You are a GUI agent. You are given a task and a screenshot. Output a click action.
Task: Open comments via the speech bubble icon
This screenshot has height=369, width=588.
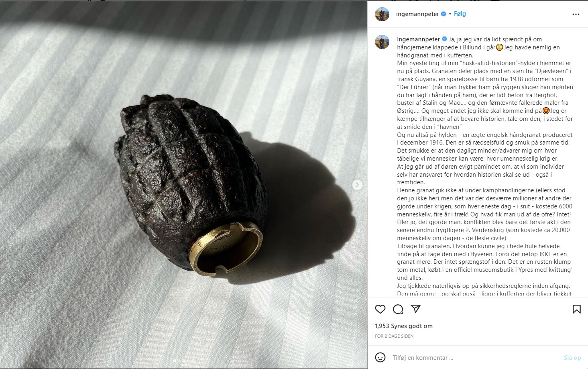click(x=398, y=309)
